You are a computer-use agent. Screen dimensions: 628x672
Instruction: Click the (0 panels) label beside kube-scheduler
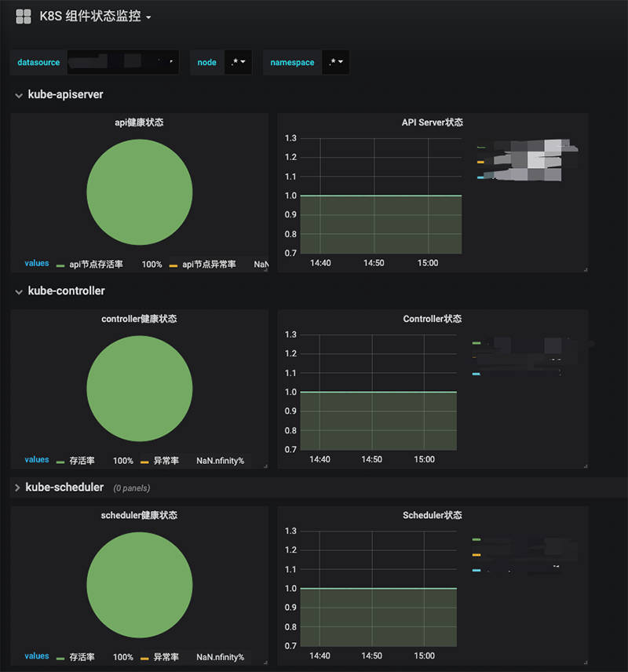[x=132, y=488]
